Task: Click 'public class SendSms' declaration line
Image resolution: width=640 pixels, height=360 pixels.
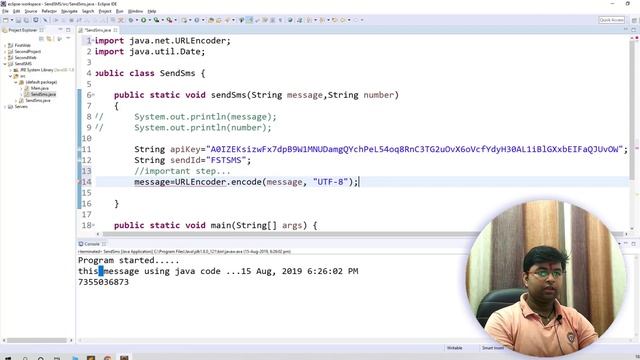Action: point(150,73)
